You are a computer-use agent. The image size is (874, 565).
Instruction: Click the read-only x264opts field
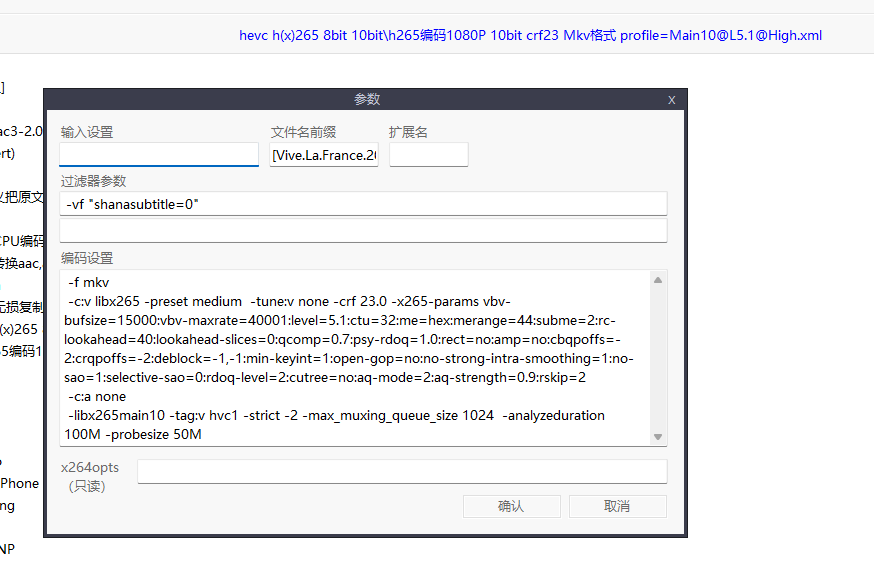[402, 471]
